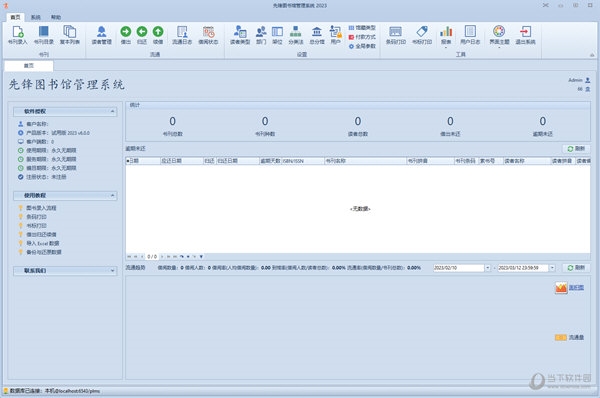Click the green 续借 renew arrow icon
Screen dimensions: 600x398
(158, 35)
